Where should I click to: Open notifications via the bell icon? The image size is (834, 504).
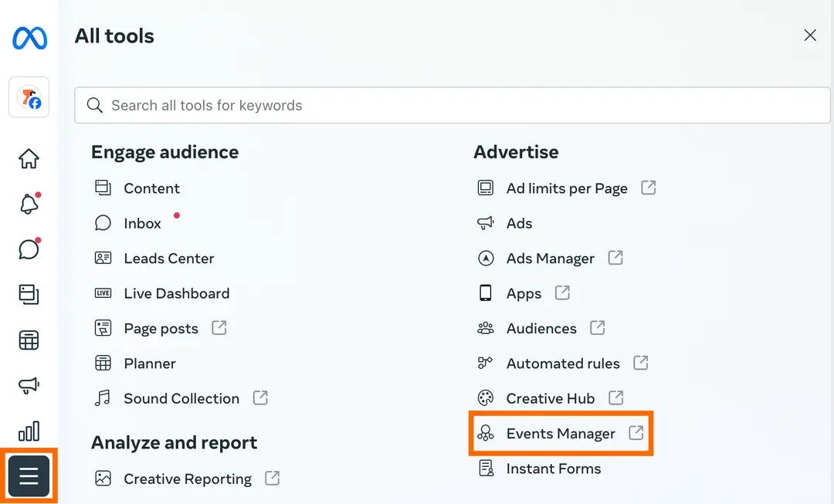click(x=29, y=203)
